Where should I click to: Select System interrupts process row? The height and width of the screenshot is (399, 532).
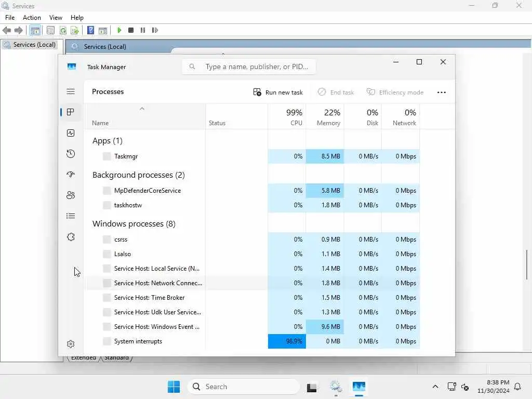[x=253, y=341]
